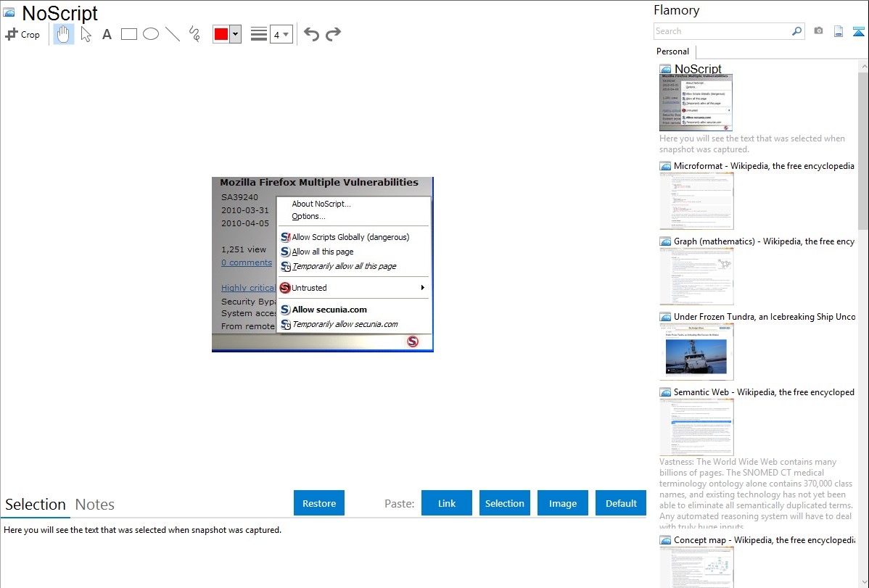Click the NoScript status bar S icon
This screenshot has width=869, height=588.
412,341
